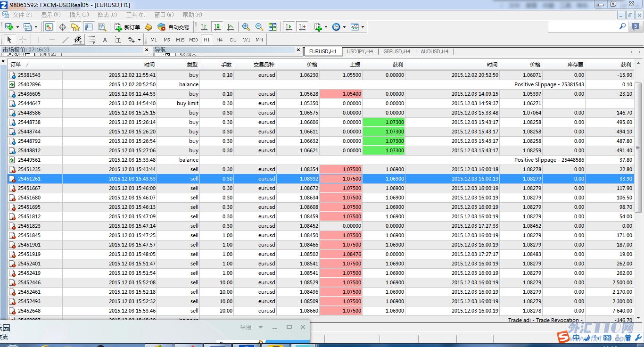644x347 pixels.
Task: Select the Fibonacci retracement tool
Action: tap(92, 40)
